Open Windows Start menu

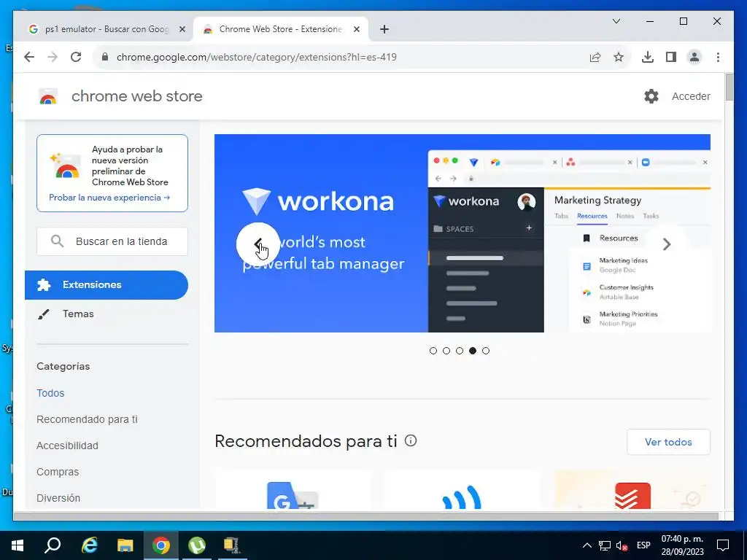coord(18,545)
